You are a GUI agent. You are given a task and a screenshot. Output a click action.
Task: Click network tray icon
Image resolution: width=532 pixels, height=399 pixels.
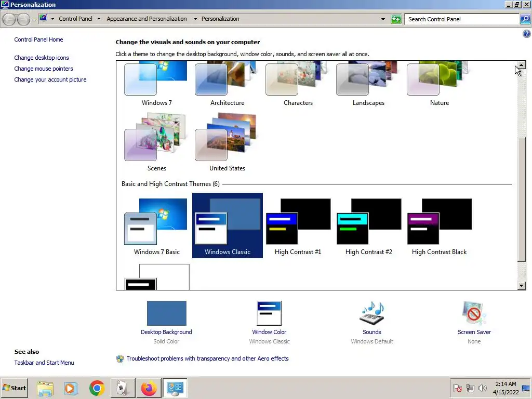(x=470, y=388)
